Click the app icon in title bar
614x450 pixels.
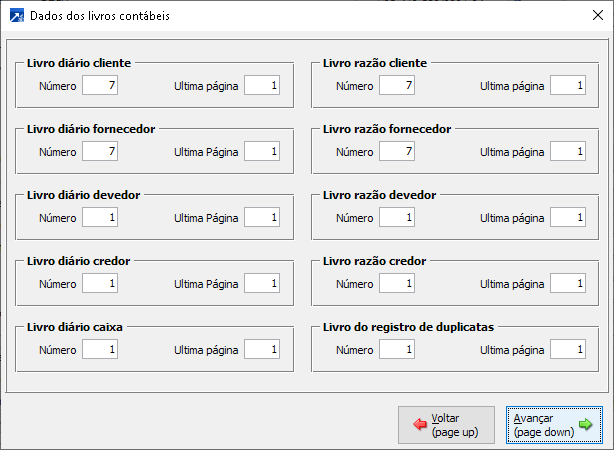point(16,16)
